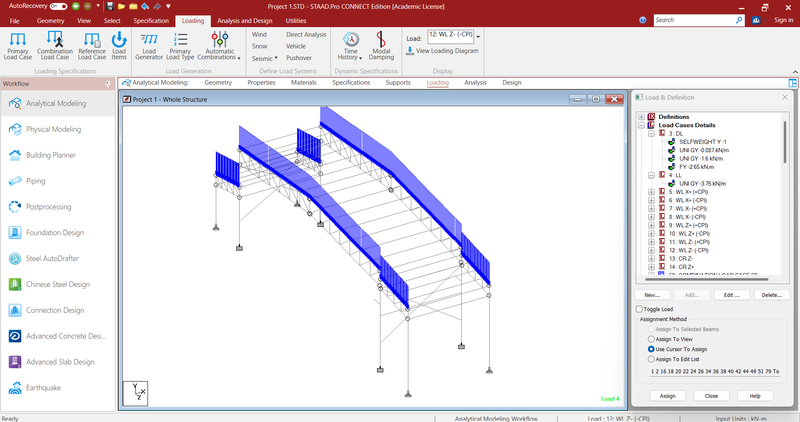
Task: Click Sign in link
Action: [x=783, y=20]
